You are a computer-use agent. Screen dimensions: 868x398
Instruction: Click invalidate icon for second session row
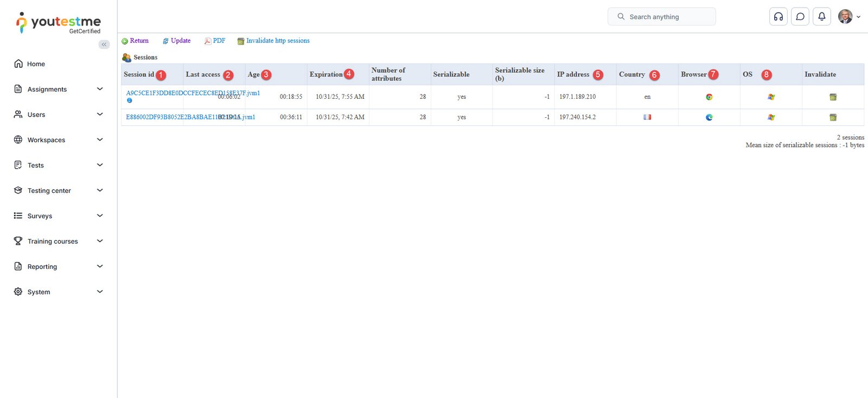pyautogui.click(x=833, y=117)
